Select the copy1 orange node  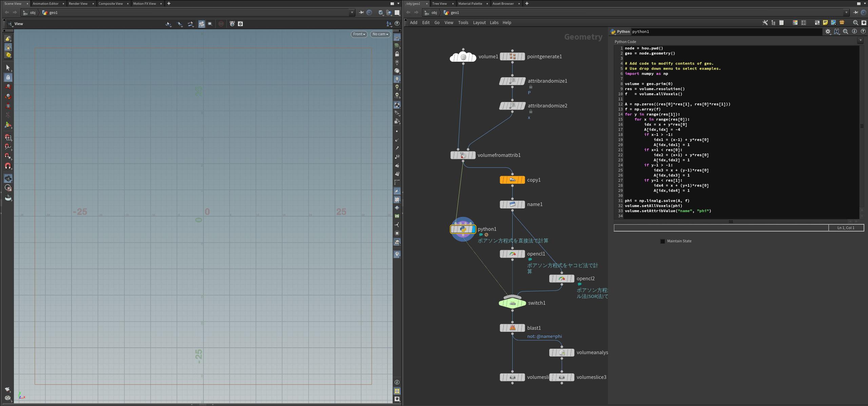(x=512, y=180)
